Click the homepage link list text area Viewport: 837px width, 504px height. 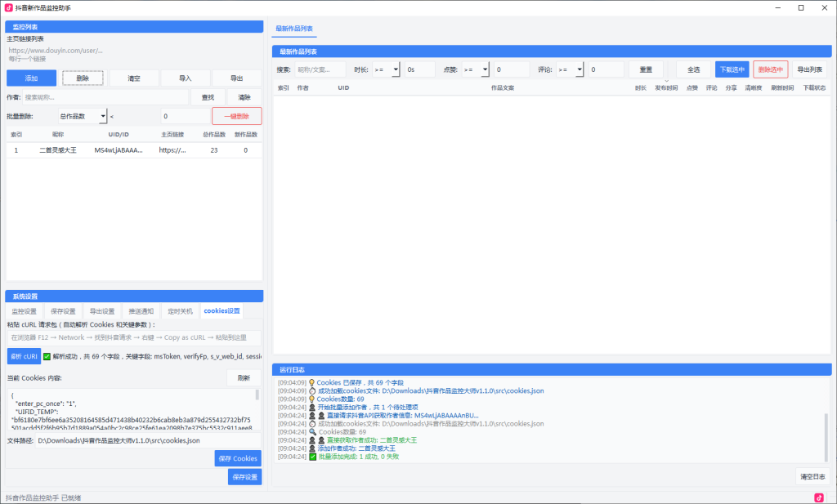134,55
